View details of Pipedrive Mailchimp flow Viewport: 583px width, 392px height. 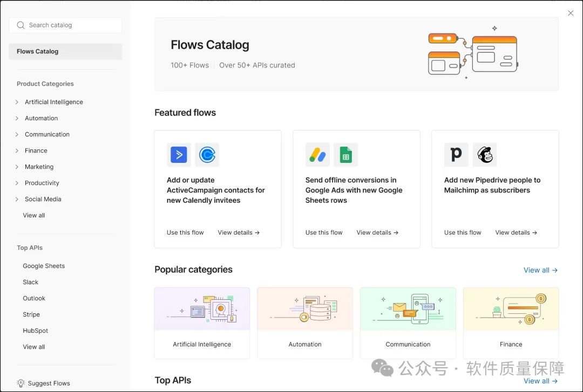(x=516, y=232)
